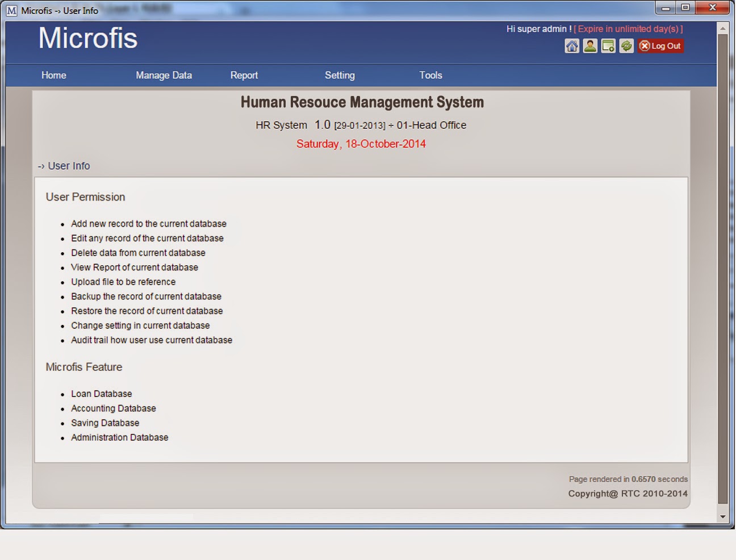This screenshot has width=736, height=560.
Task: Click the 'Loan Database' list item
Action: coord(102,394)
